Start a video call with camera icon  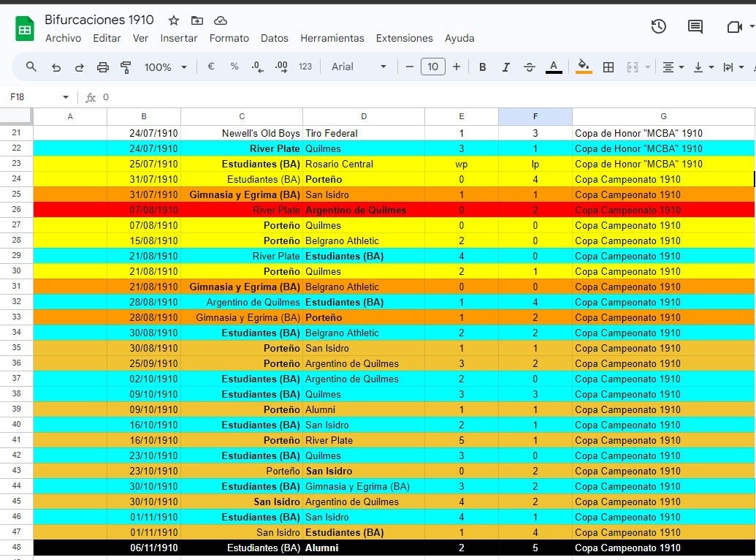click(x=734, y=26)
